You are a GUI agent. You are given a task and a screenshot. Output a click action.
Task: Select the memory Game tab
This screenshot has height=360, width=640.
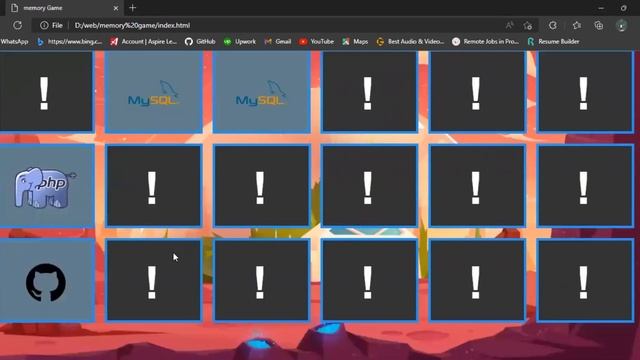[x=63, y=8]
